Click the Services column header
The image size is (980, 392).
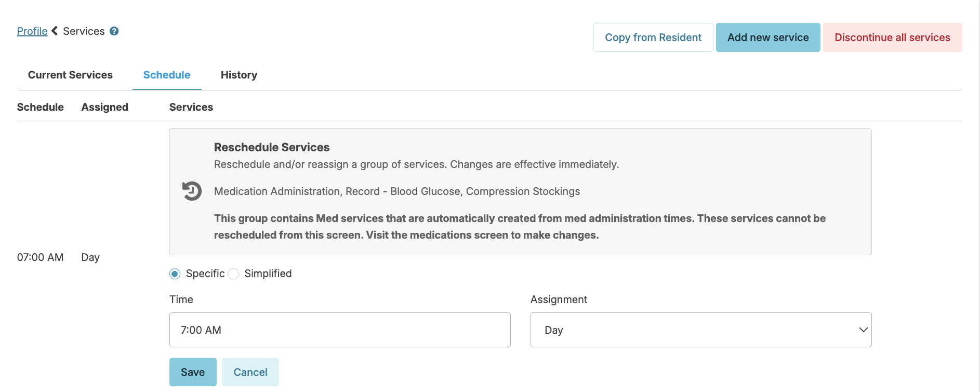point(191,107)
